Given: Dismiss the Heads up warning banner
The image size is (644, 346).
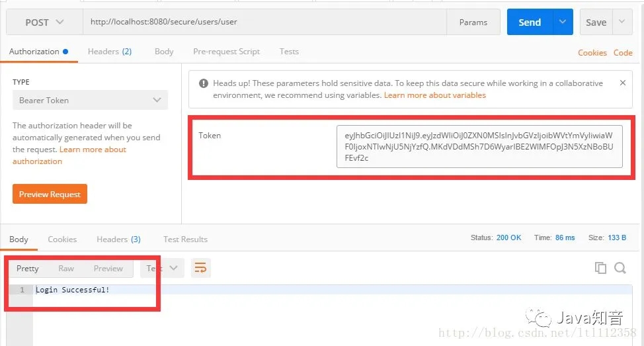Looking at the screenshot, I should click(623, 83).
